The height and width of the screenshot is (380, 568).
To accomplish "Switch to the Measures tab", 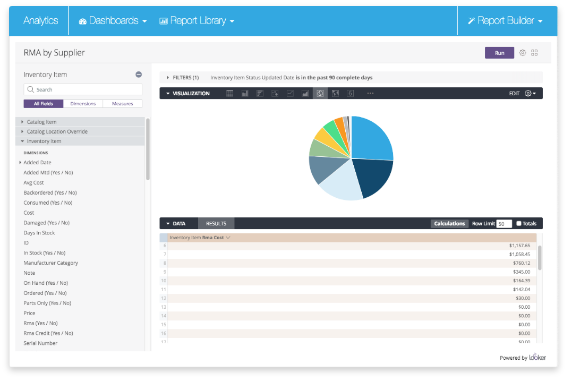I will point(122,104).
